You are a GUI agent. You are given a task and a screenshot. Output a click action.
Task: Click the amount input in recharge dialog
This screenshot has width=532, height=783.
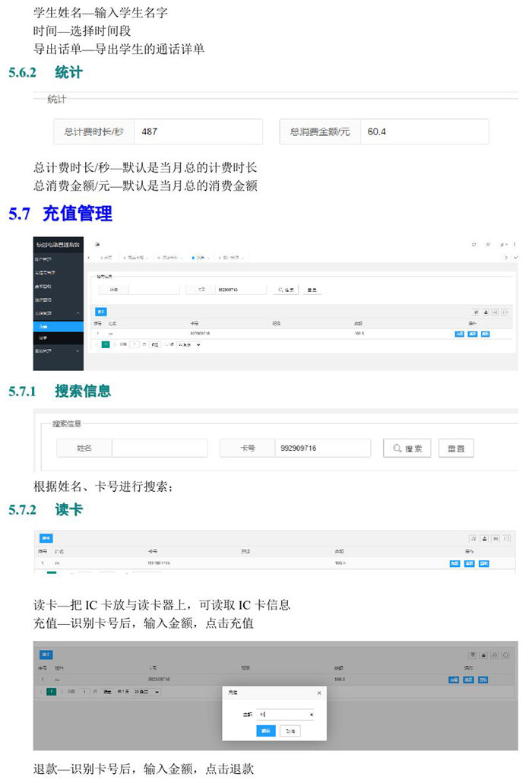point(281,715)
